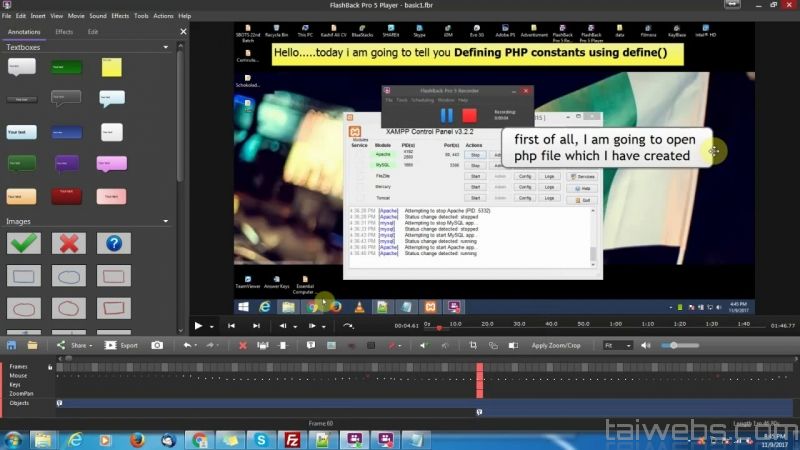
Task: Click the camera snapshot icon in toolbar
Action: [157, 345]
